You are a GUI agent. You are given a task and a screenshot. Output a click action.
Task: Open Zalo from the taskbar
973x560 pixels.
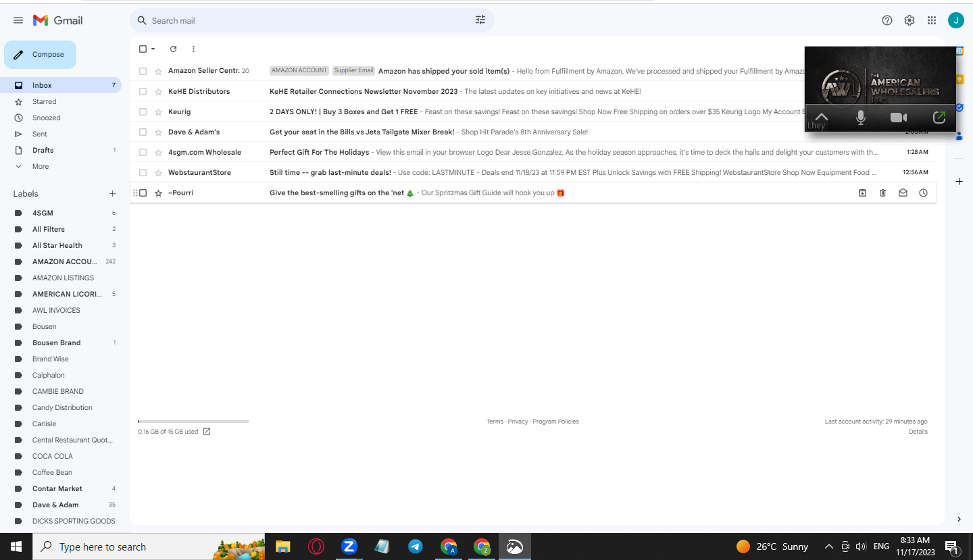[x=349, y=546]
